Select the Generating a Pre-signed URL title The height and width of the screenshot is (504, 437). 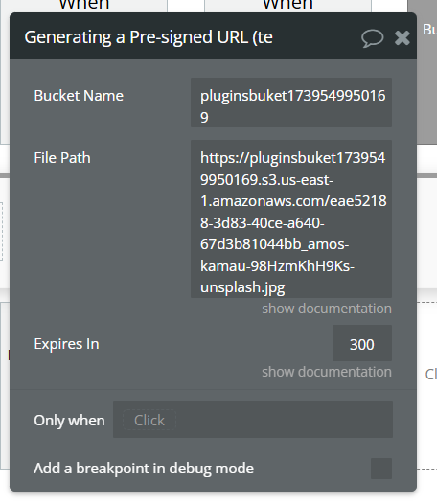(x=149, y=37)
